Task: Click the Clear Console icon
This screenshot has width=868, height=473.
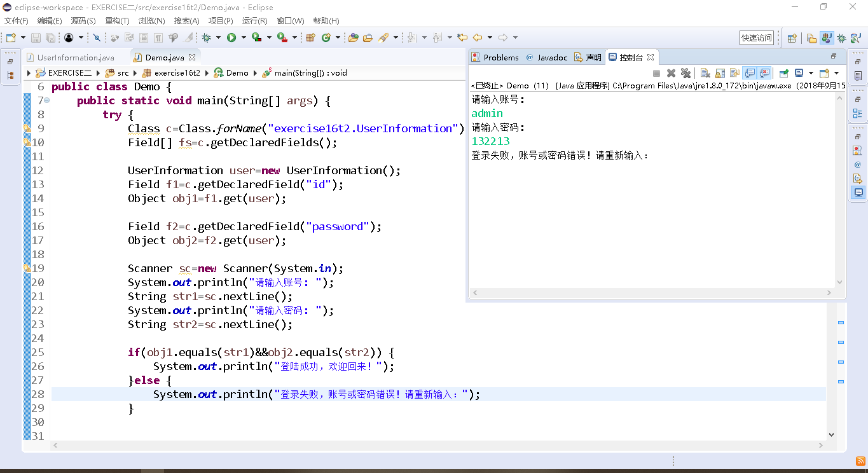Action: coord(705,73)
